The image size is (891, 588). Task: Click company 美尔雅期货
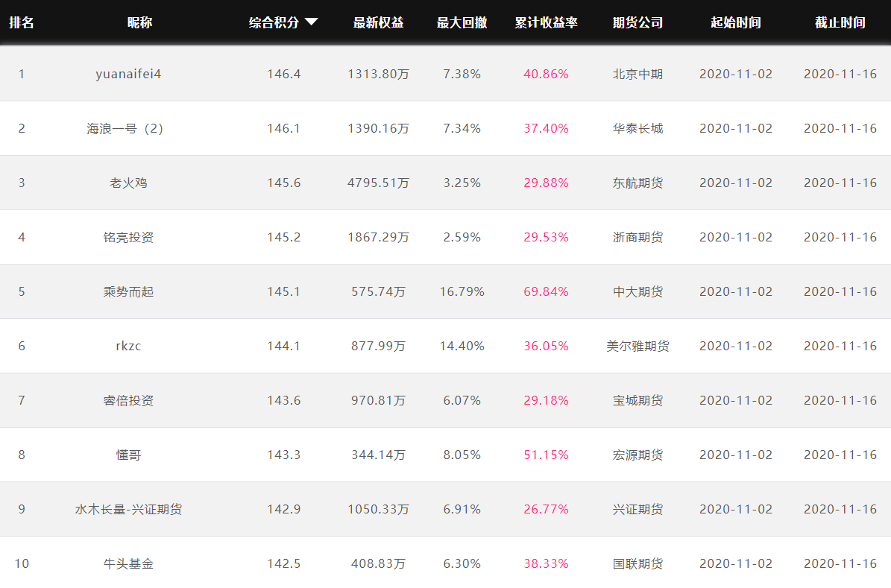pyautogui.click(x=637, y=346)
